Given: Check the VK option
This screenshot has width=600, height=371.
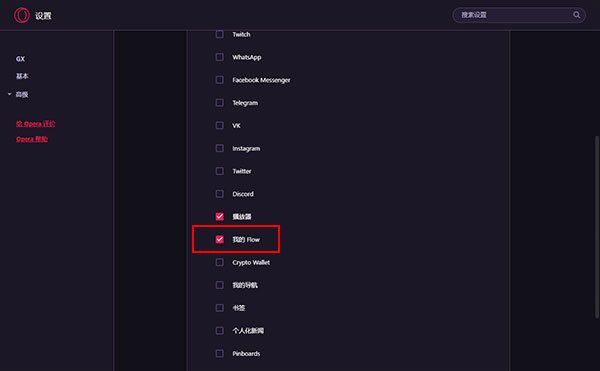Looking at the screenshot, I should pyautogui.click(x=220, y=125).
